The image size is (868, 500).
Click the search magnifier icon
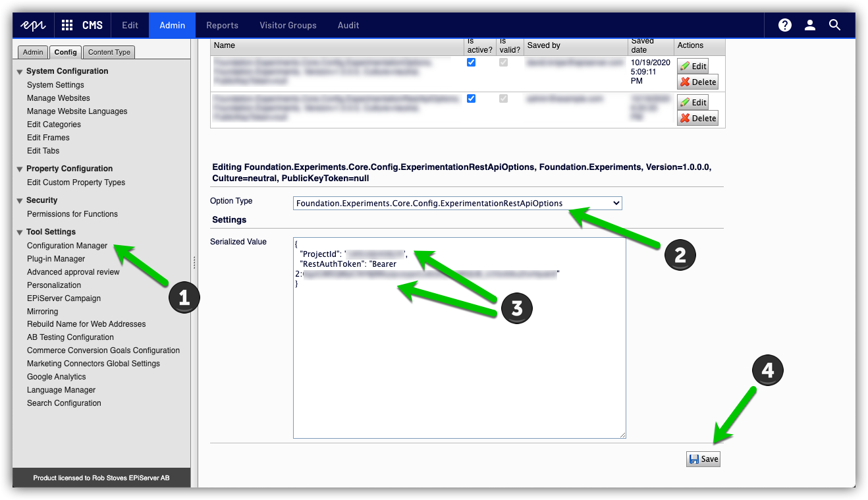pos(834,25)
